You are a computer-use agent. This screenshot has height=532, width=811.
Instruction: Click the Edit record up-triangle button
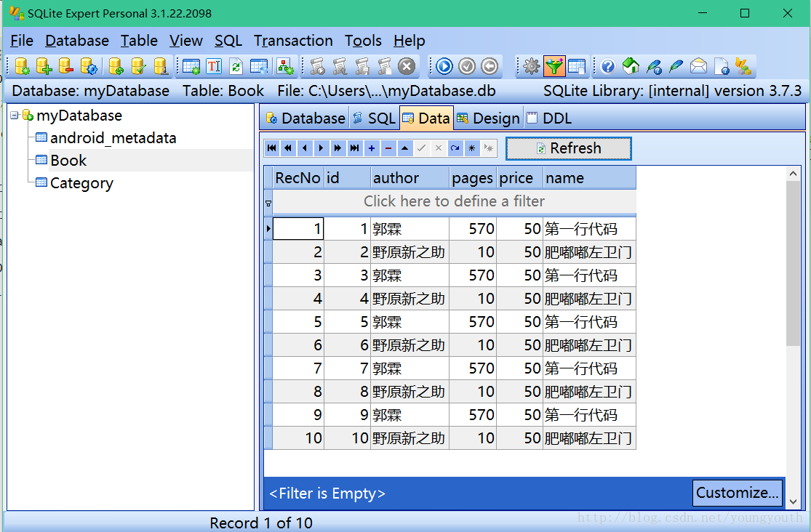pos(404,148)
